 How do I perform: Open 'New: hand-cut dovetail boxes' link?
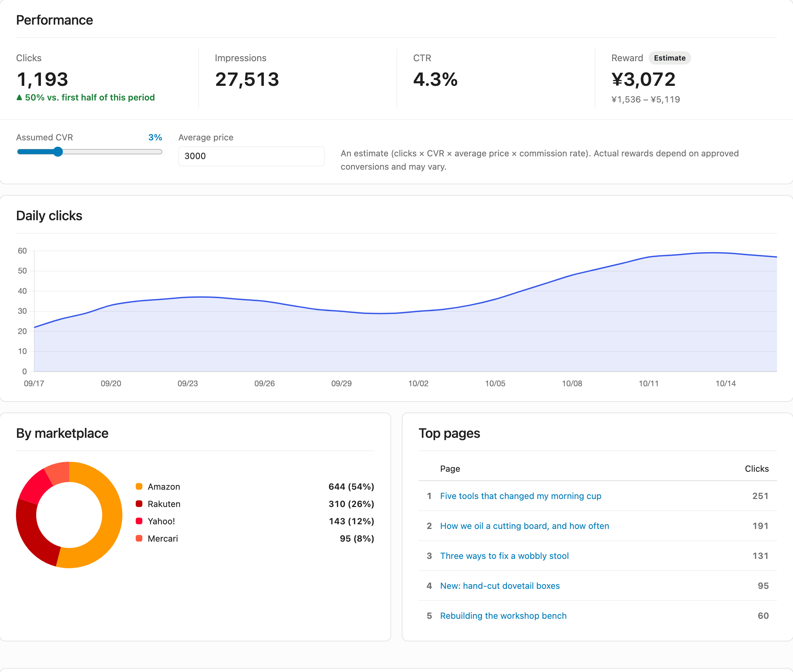(500, 586)
